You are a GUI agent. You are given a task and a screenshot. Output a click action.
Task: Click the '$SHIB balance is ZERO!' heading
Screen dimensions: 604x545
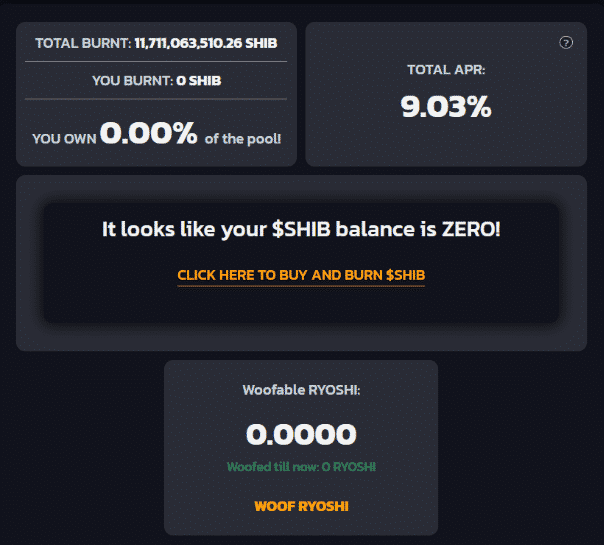386,230
